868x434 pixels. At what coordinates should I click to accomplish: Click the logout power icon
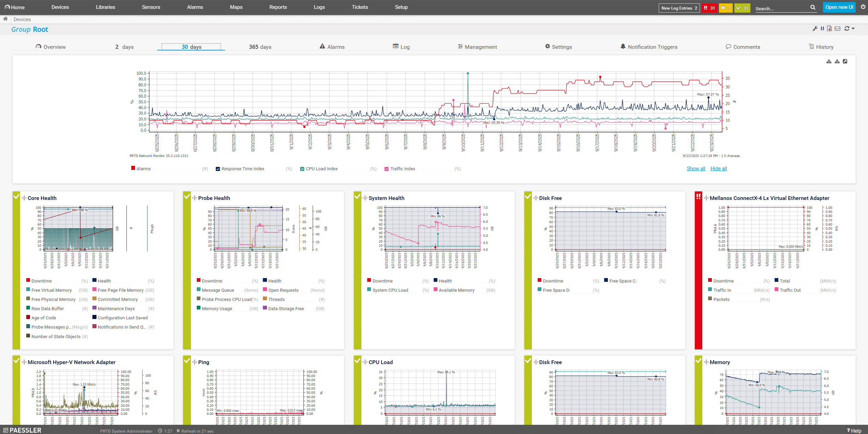[863, 7]
